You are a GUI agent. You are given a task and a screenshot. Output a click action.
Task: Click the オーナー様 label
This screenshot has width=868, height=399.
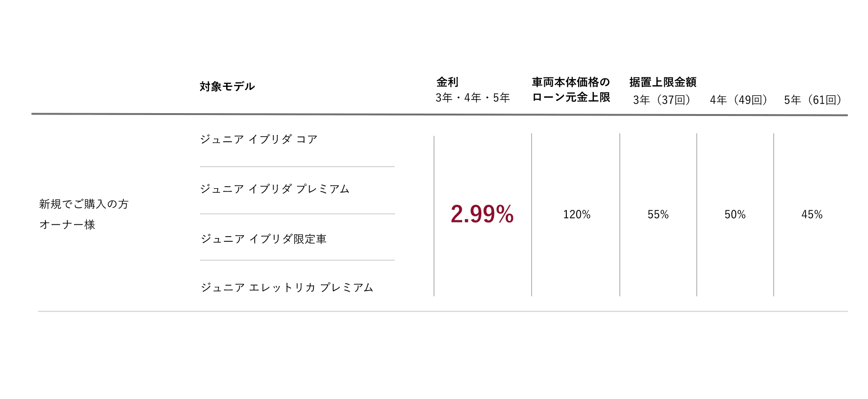tap(68, 225)
